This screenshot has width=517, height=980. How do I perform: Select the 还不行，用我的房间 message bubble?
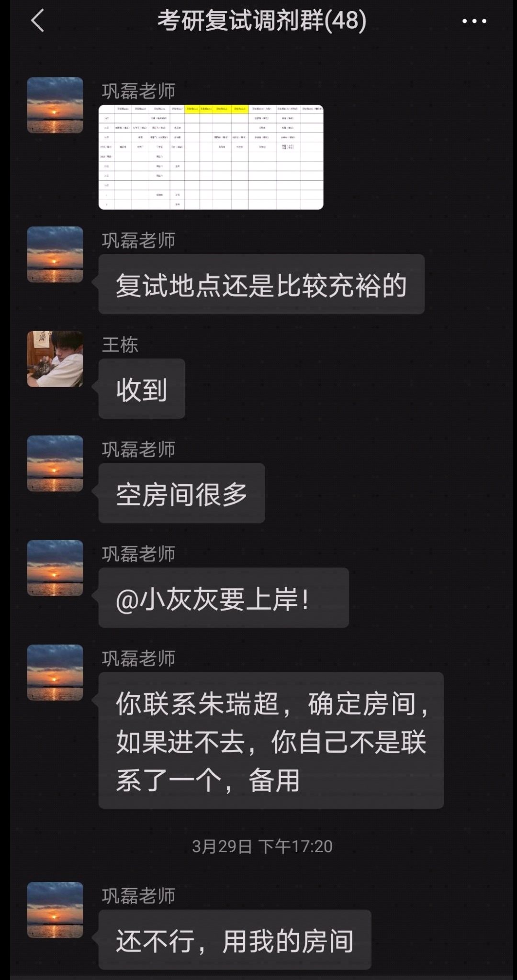pos(235,939)
